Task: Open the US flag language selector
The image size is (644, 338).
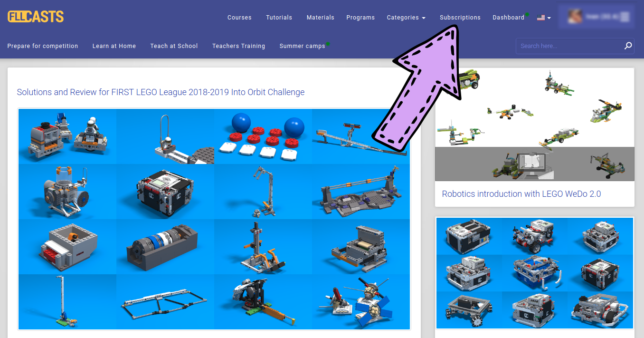Action: pos(544,18)
